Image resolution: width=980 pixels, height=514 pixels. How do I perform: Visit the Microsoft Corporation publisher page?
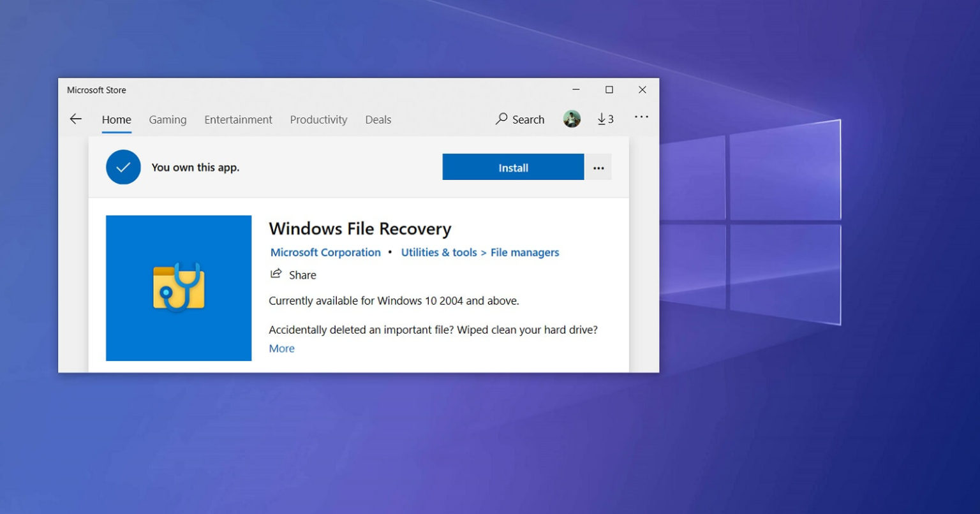tap(325, 252)
